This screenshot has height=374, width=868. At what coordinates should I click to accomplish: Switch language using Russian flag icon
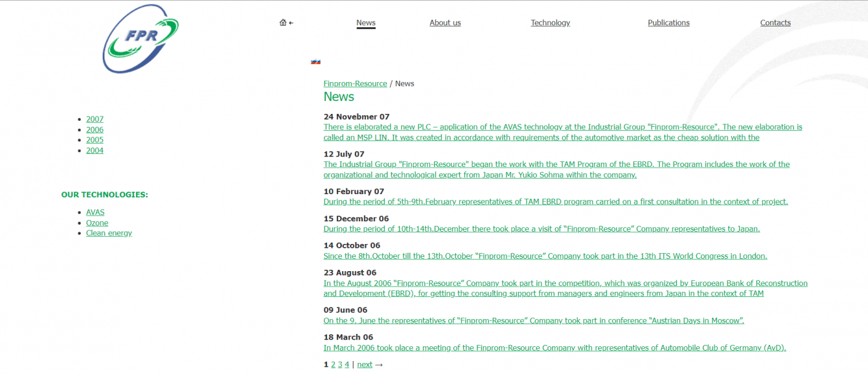(x=315, y=61)
